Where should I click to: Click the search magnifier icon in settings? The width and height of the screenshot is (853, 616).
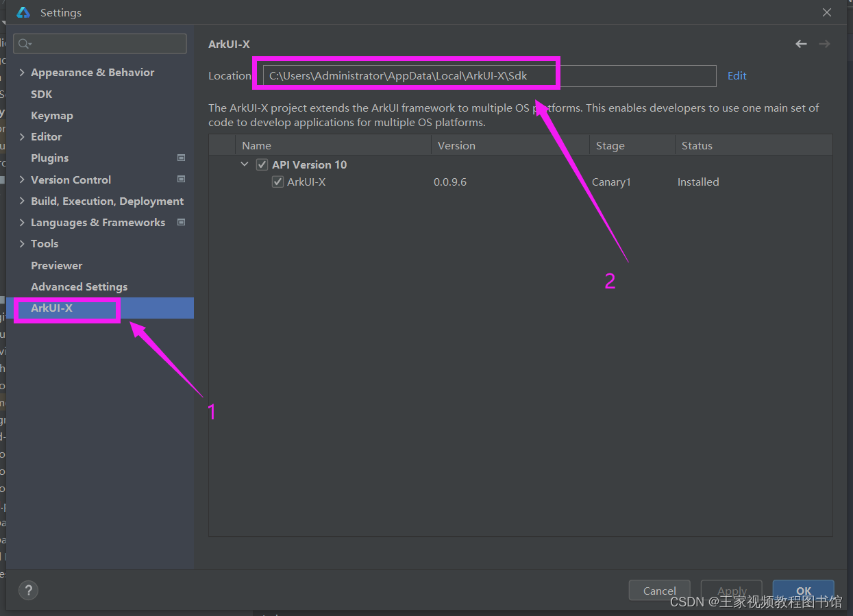[24, 44]
